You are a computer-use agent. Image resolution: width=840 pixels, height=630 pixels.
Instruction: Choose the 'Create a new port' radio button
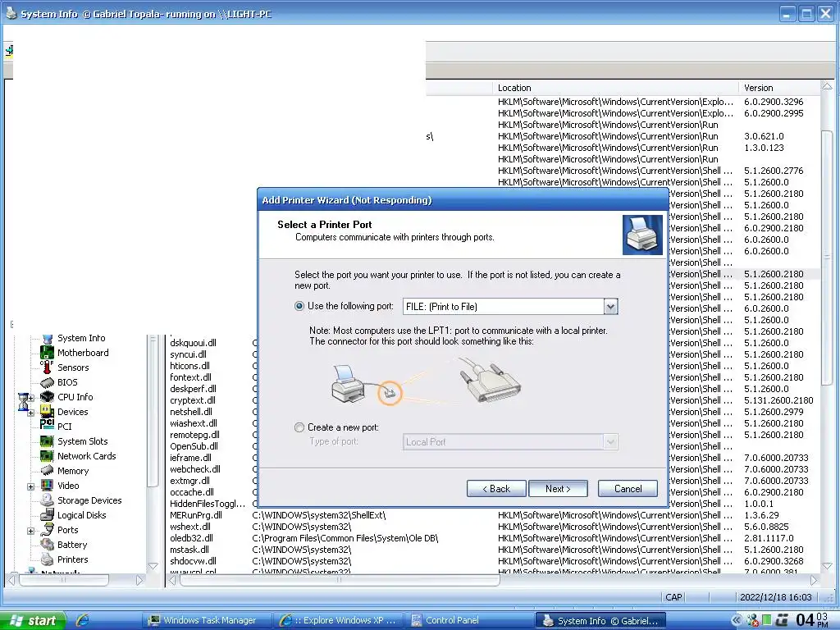click(x=299, y=427)
